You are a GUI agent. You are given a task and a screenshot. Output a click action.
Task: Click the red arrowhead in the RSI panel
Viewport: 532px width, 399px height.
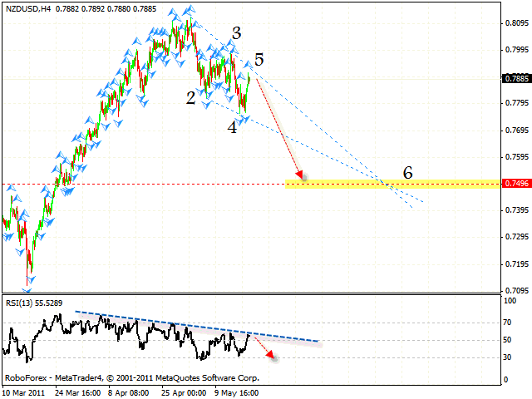tap(271, 354)
